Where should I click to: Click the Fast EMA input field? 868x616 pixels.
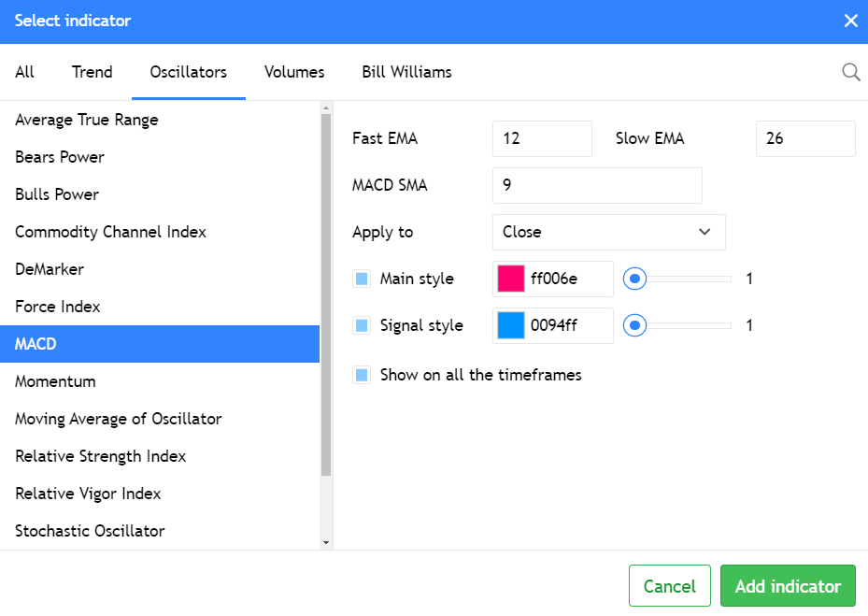[542, 138]
